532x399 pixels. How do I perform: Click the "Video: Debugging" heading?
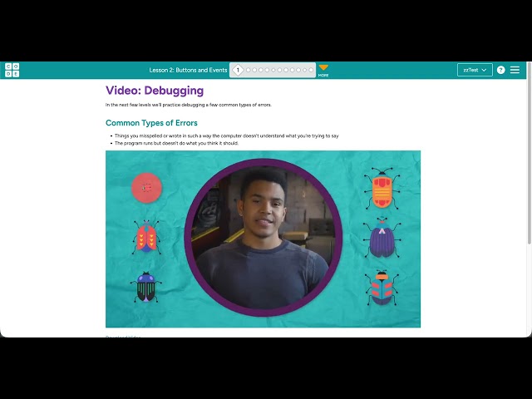(155, 91)
